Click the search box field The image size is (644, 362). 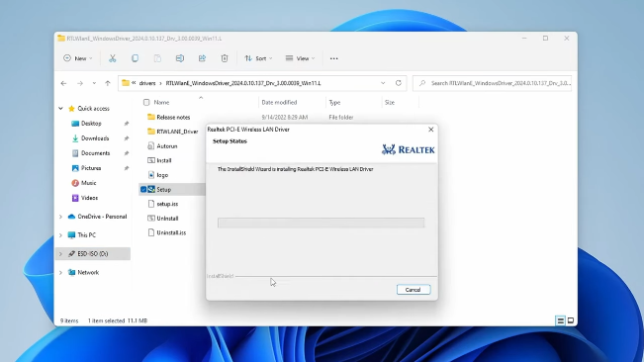[x=492, y=83]
